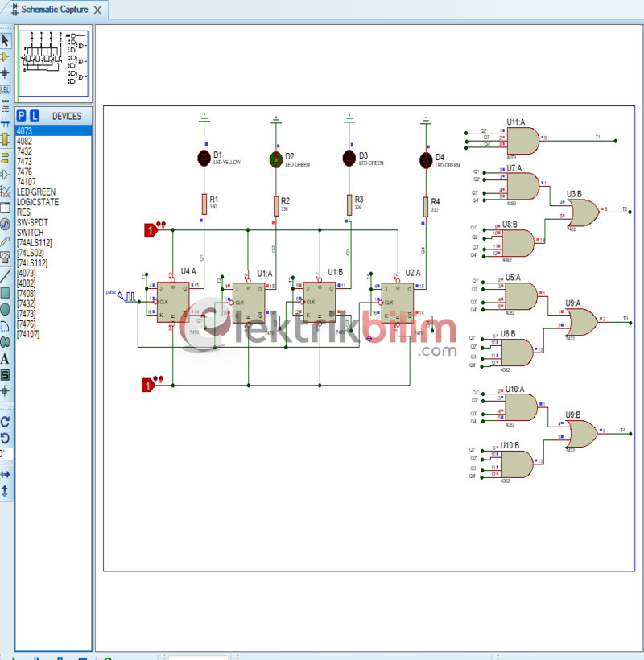This screenshot has width=644, height=660.
Task: Open the Graph Mode tool
Action: [5, 191]
